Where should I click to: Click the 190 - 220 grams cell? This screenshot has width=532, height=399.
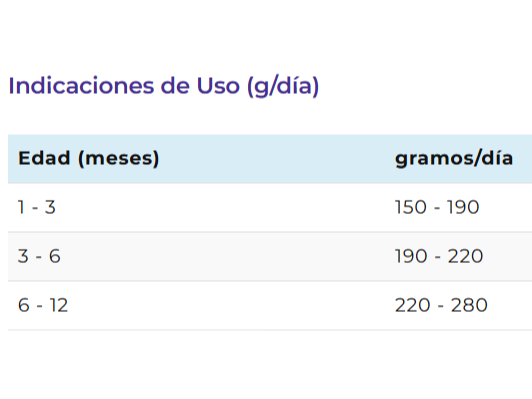click(x=439, y=256)
